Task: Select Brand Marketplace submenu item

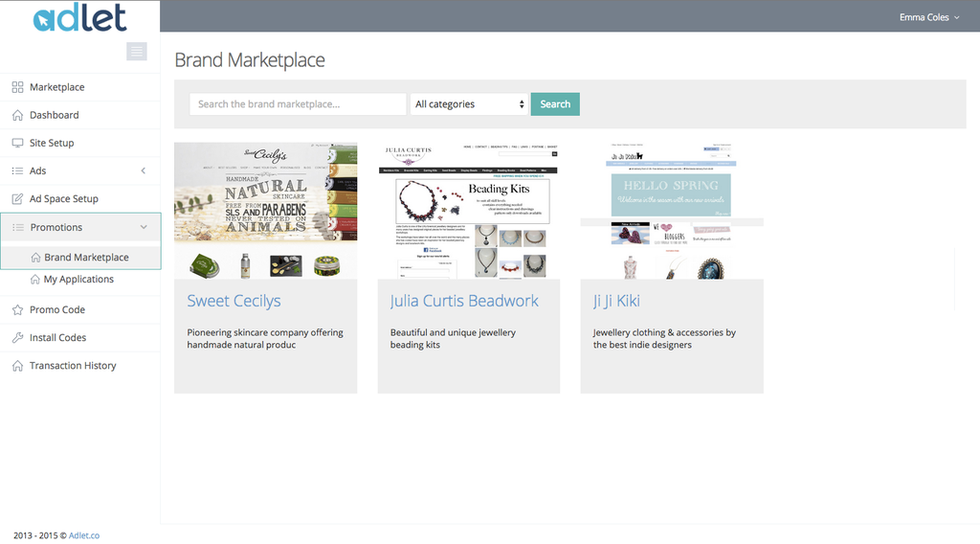Action: coord(81,257)
